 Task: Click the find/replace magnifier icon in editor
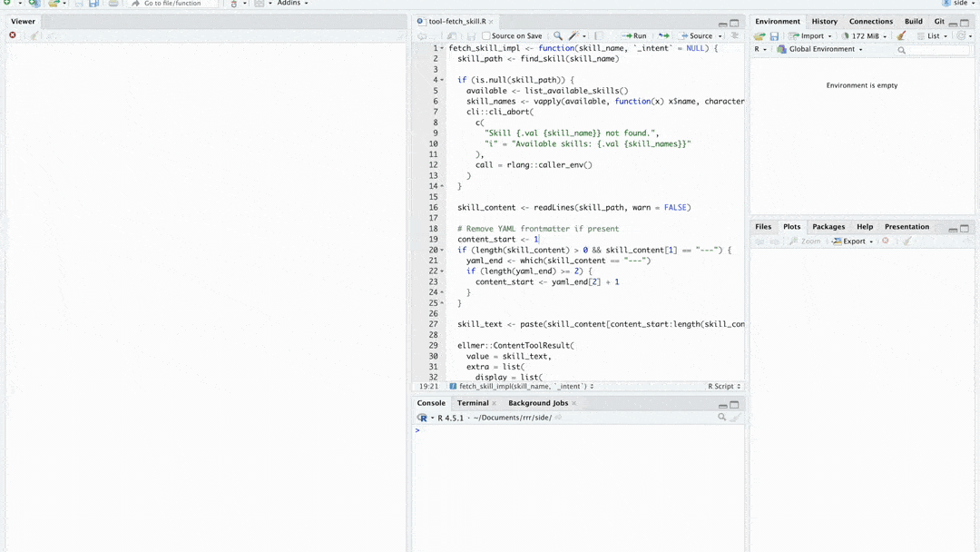pos(558,36)
